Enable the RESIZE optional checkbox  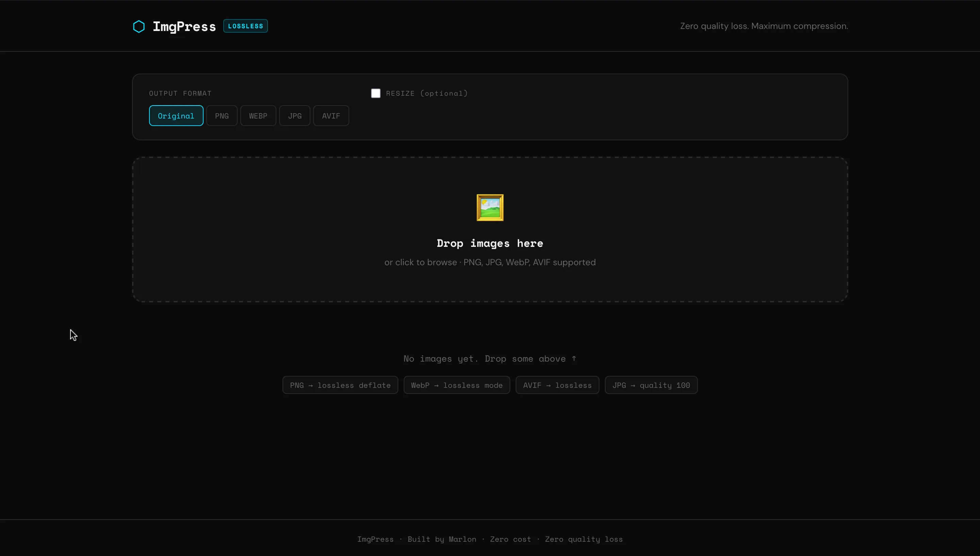click(x=375, y=93)
